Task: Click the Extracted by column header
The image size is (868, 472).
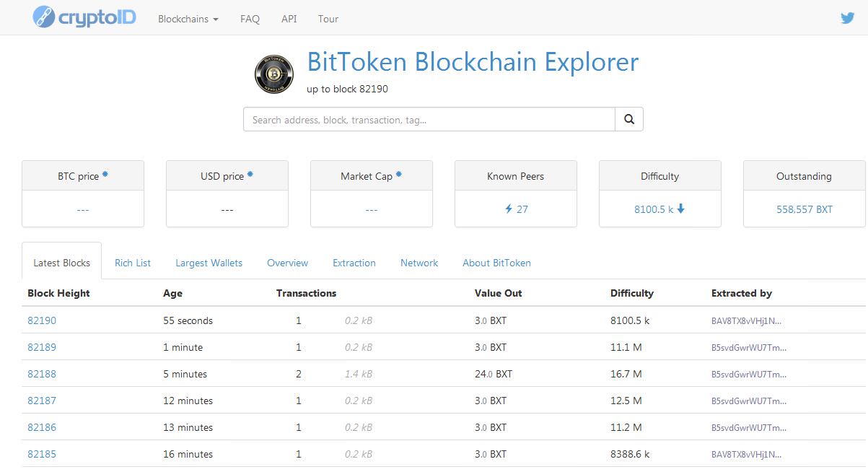Action: coord(742,293)
